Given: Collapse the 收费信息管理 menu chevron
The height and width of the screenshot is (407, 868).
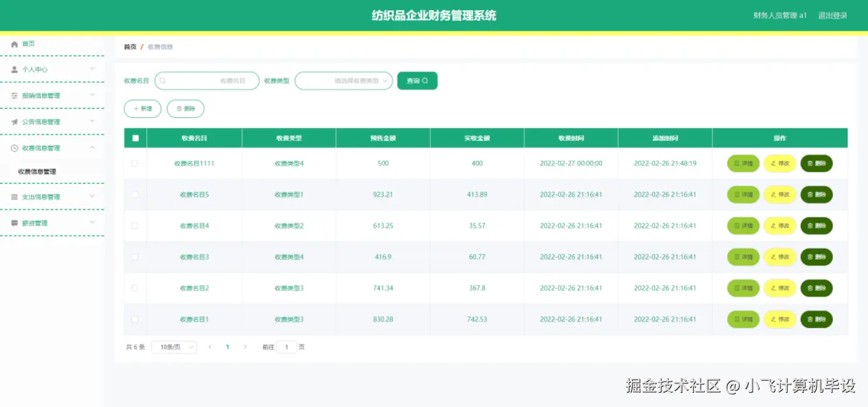Looking at the screenshot, I should tap(92, 147).
